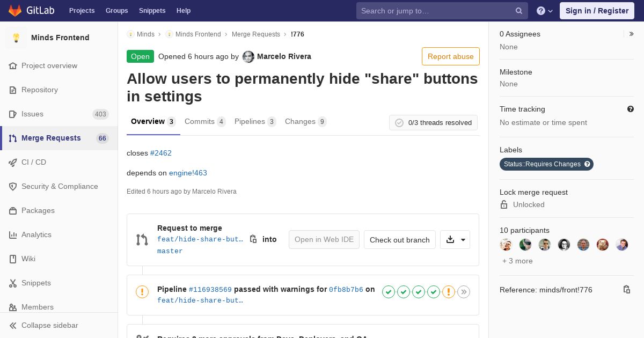644x338 pixels.
Task: Click the merge request git icon
Action: [x=142, y=240]
